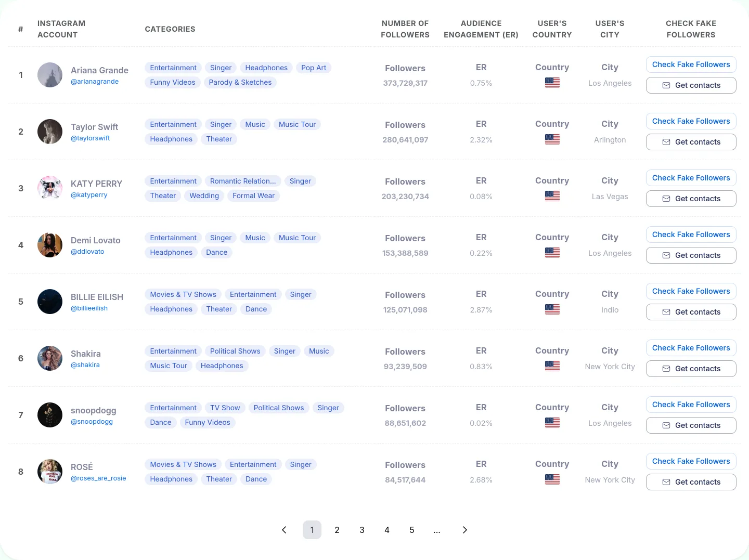Get contacts for Demi Lovato

[x=691, y=255]
